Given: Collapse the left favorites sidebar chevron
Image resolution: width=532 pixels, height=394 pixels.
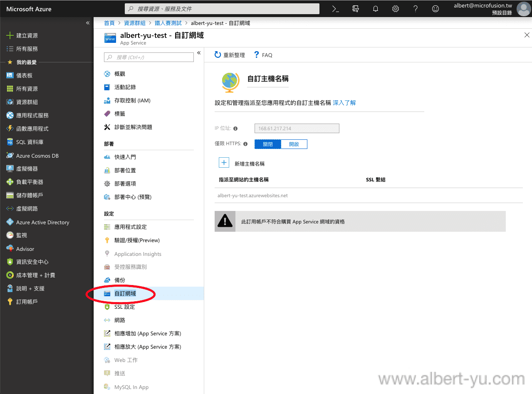Looking at the screenshot, I should (x=88, y=23).
